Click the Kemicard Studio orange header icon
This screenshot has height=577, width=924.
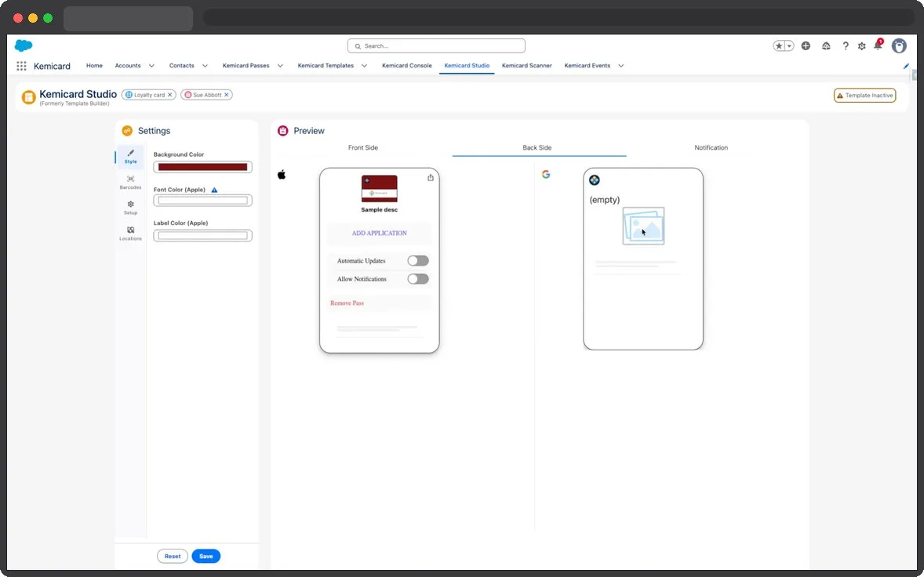28,97
